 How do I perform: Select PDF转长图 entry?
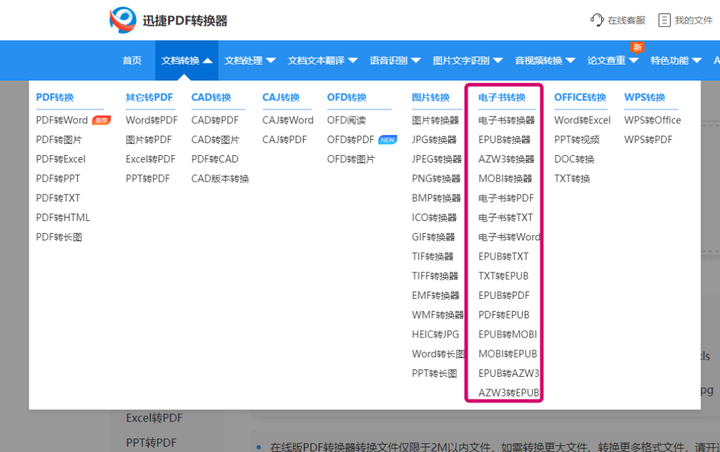[x=59, y=237]
